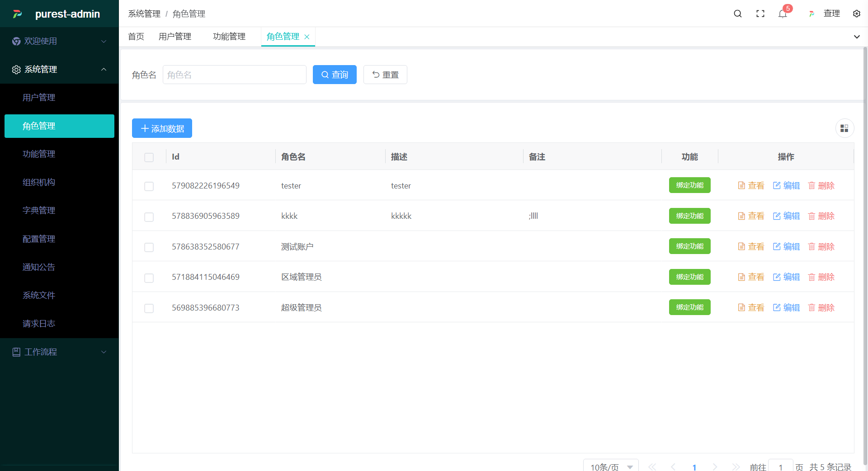Focus the 前往 page number input

[x=780, y=466]
